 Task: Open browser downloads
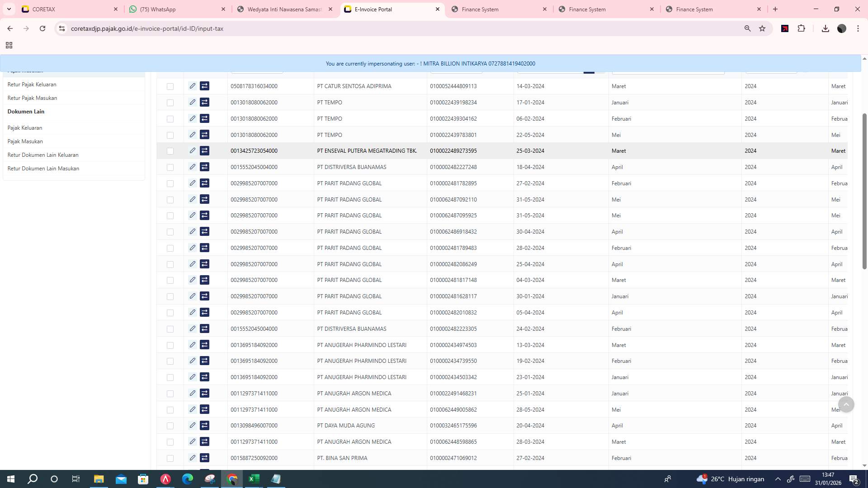825,28
